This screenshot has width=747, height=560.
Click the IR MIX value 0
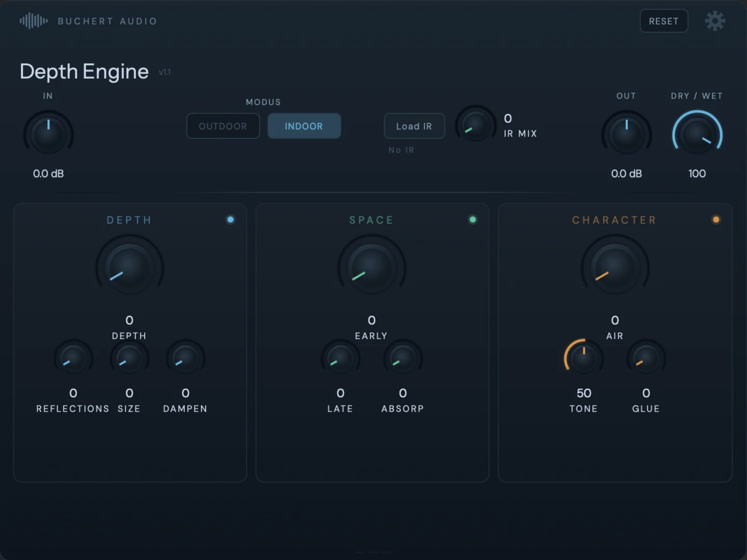(508, 119)
